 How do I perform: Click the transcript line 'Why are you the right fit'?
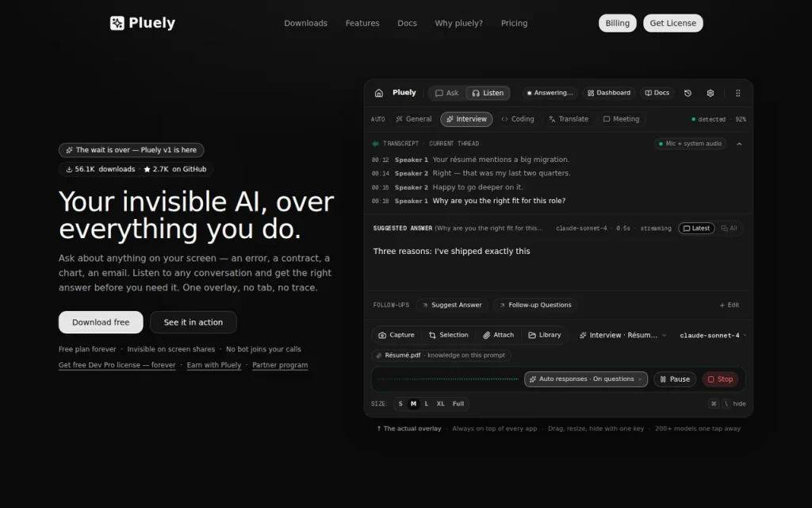click(499, 201)
